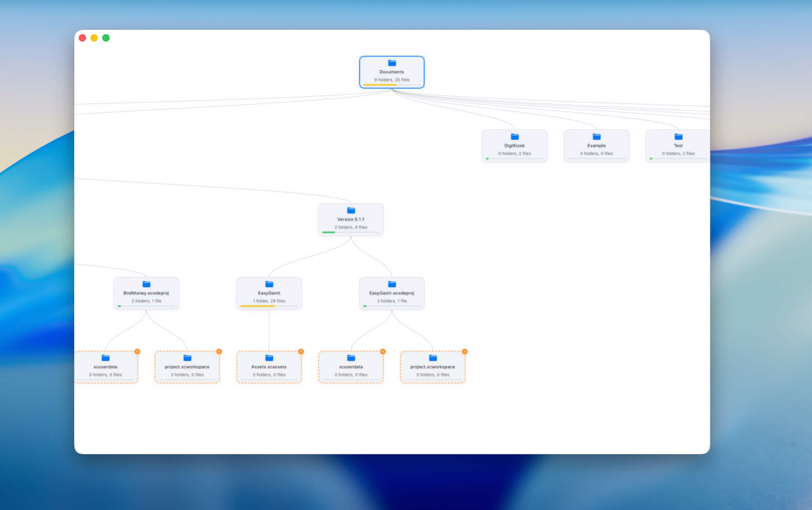812x510 pixels.
Task: Click the Version 5.1.1 folder icon
Action: click(x=351, y=210)
